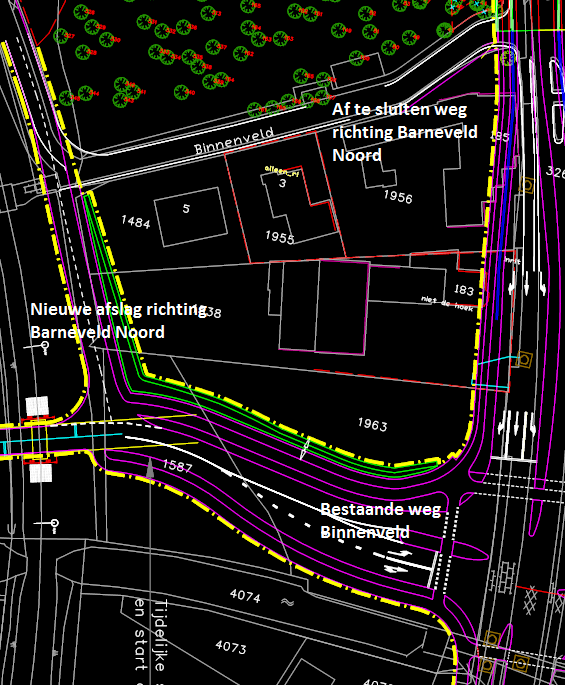Click the vertical 'Tijdelijke' text label
The height and width of the screenshot is (685, 565).
(160, 636)
